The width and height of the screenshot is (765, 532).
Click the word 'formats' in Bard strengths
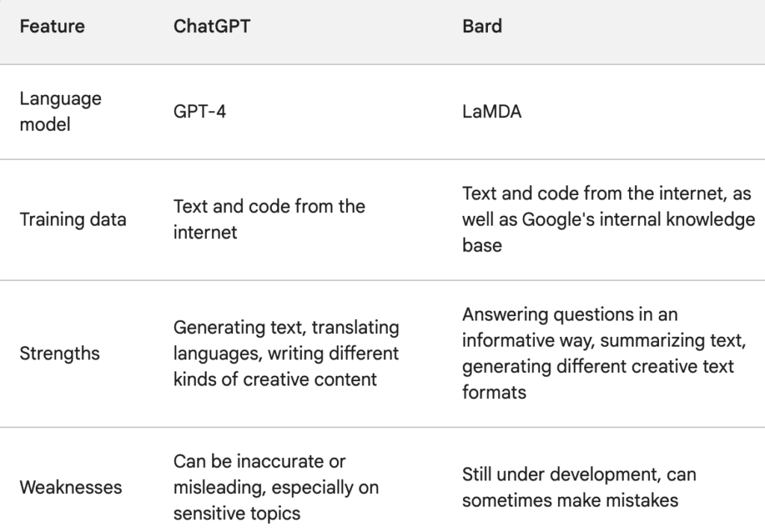pyautogui.click(x=495, y=392)
